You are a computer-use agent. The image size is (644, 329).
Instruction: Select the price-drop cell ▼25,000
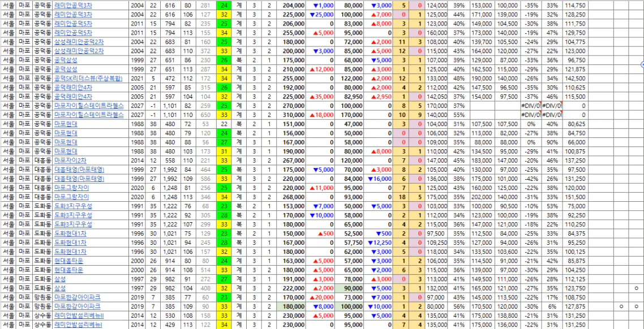320,15
